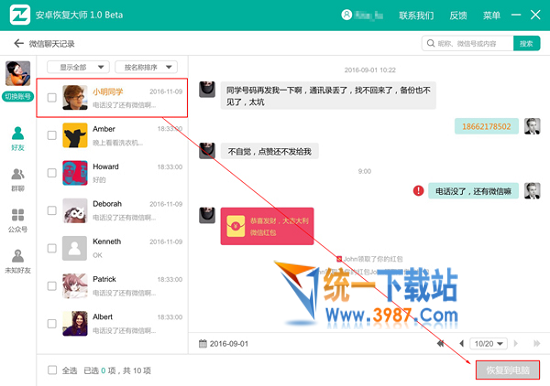Click the back arrow beside 微信聊天记录

19,43
